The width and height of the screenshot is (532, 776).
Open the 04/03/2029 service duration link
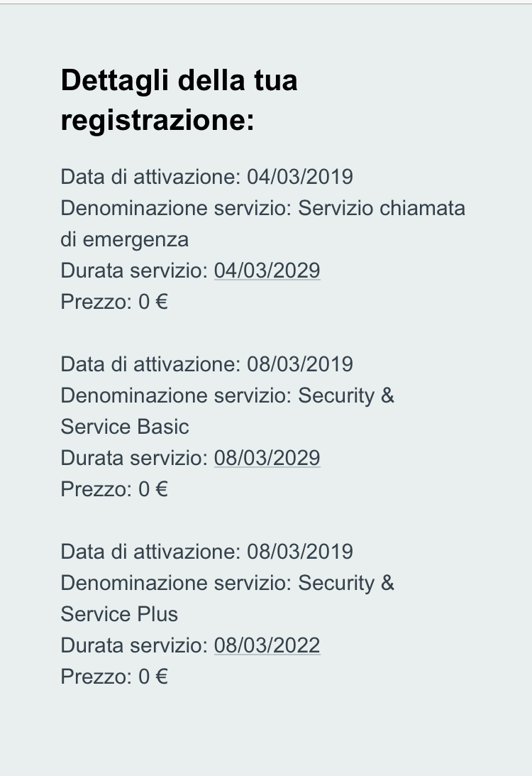pyautogui.click(x=267, y=270)
